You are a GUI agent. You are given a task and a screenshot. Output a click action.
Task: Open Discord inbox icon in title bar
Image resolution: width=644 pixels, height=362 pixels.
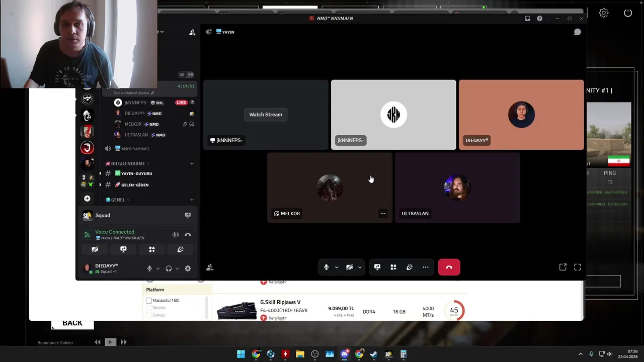point(527,19)
